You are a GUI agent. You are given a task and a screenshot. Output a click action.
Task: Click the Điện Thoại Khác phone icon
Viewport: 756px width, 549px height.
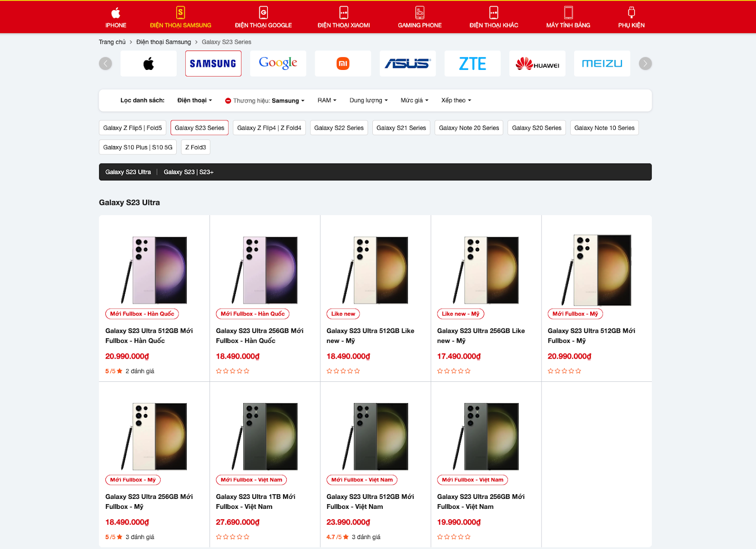click(494, 12)
